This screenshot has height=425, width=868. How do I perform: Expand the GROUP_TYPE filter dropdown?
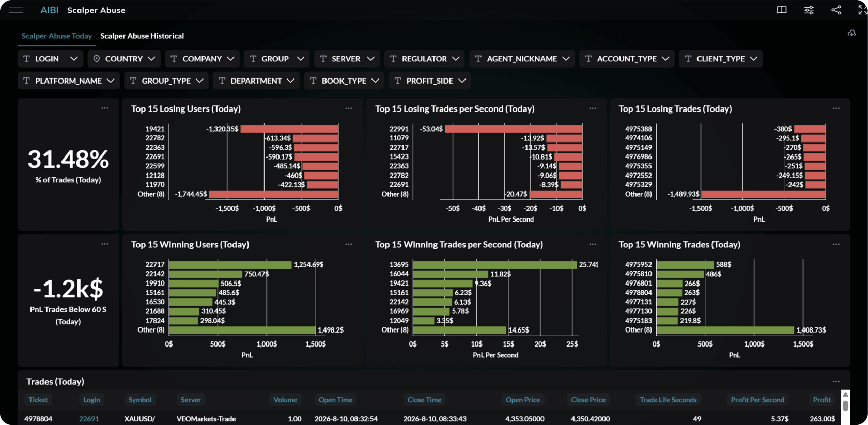point(166,81)
